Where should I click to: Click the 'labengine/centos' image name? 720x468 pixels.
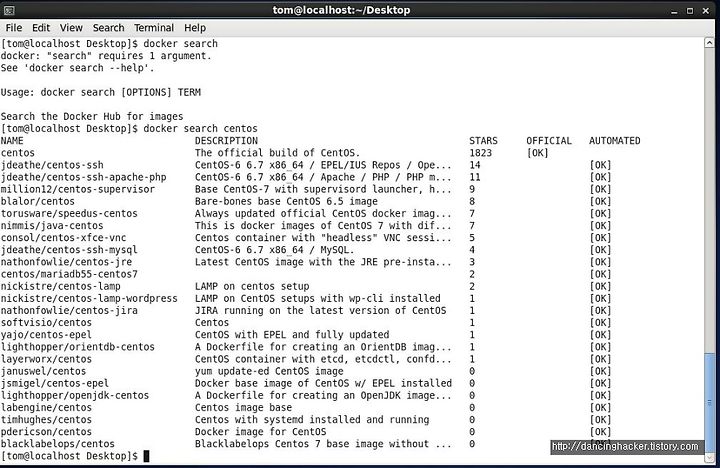click(x=46, y=408)
